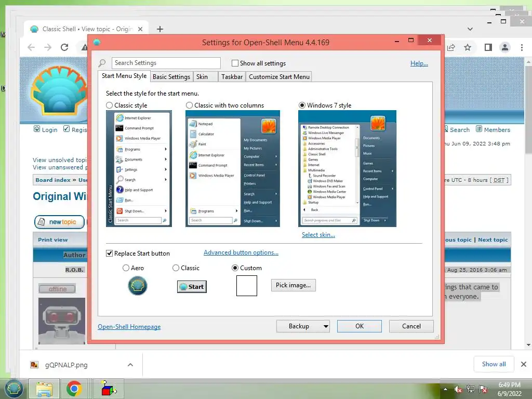Click the Pick image button

(293, 285)
